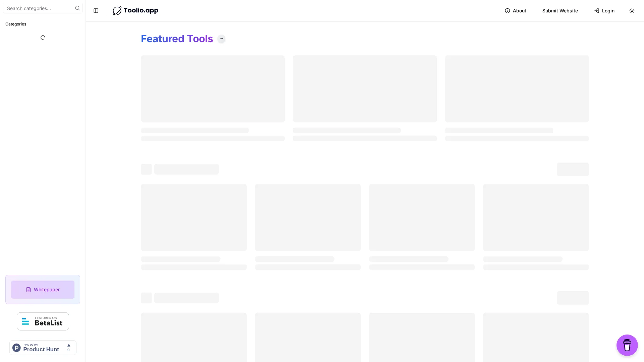This screenshot has height=362, width=644.
Task: Click the arrow icon beside Featured Tools
Action: click(x=221, y=39)
